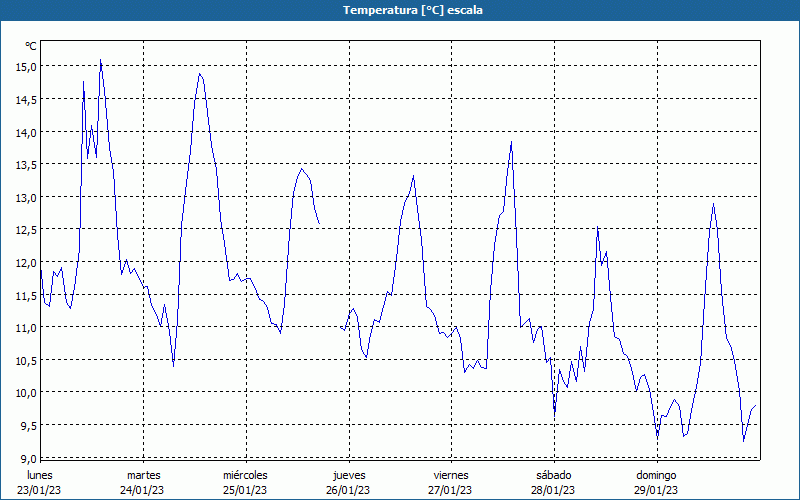Screen dimensions: 800x500
Task: Select the 'lunes' day label
Action: pos(39,475)
